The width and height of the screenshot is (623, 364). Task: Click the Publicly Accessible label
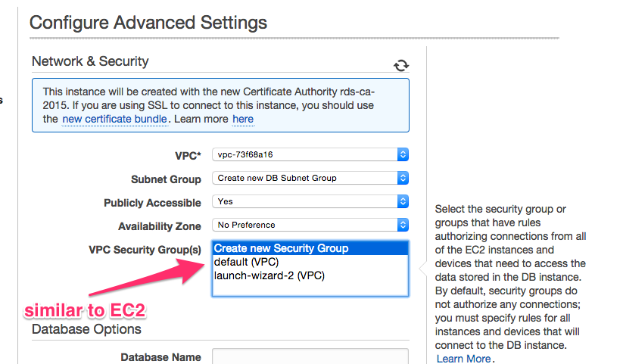pyautogui.click(x=153, y=203)
